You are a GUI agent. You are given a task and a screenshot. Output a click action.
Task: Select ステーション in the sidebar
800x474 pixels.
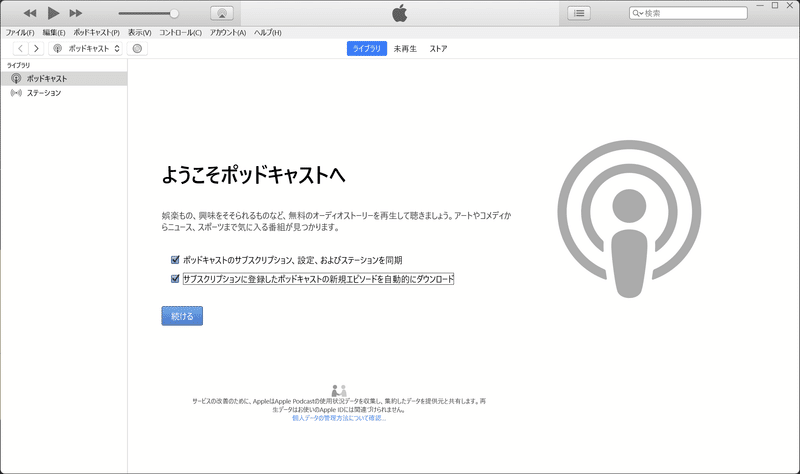tap(64, 93)
